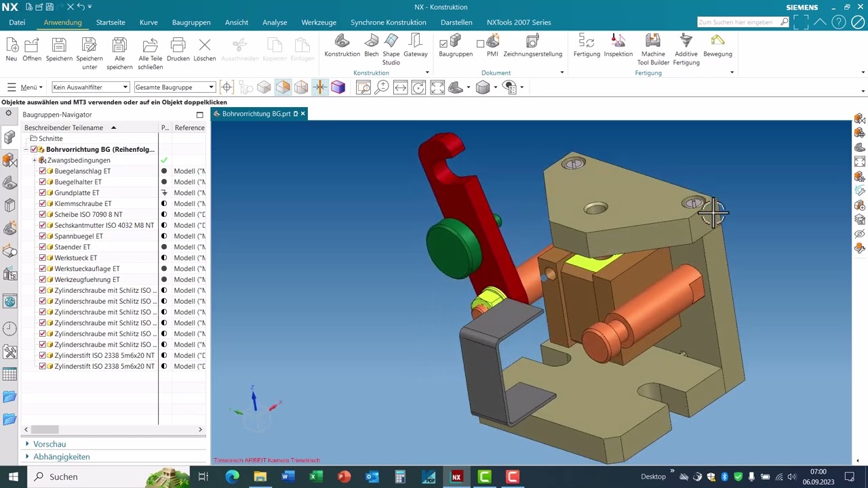Click the Gateway application icon
The width and height of the screenshot is (868, 488).
[x=416, y=45]
